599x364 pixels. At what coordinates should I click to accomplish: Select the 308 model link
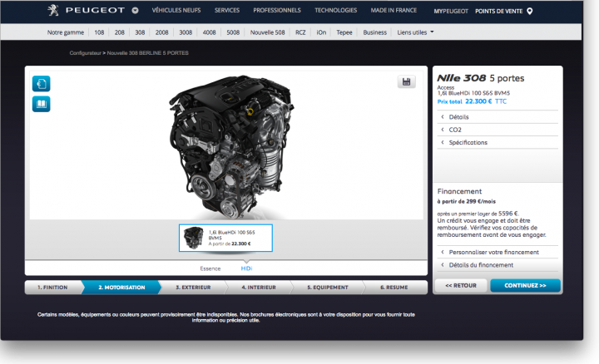pyautogui.click(x=140, y=32)
